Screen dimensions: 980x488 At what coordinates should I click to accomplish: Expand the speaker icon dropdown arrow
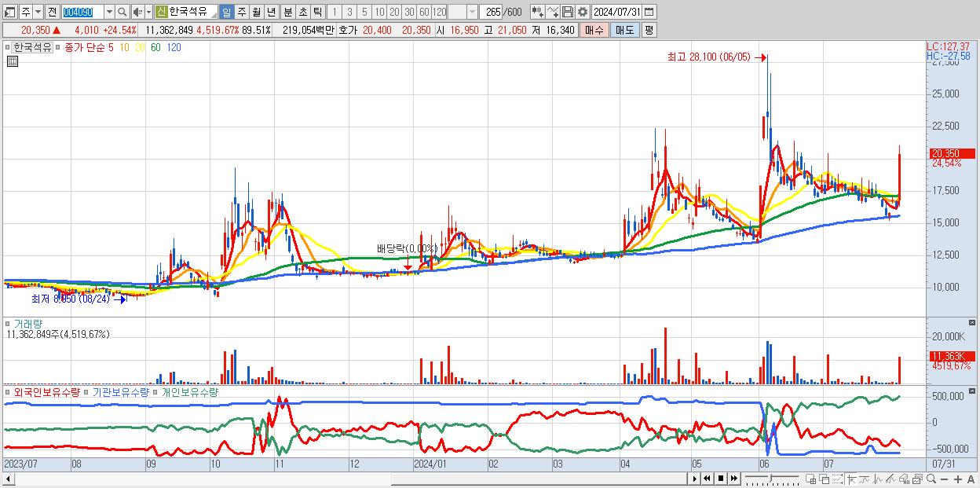pyautogui.click(x=148, y=12)
